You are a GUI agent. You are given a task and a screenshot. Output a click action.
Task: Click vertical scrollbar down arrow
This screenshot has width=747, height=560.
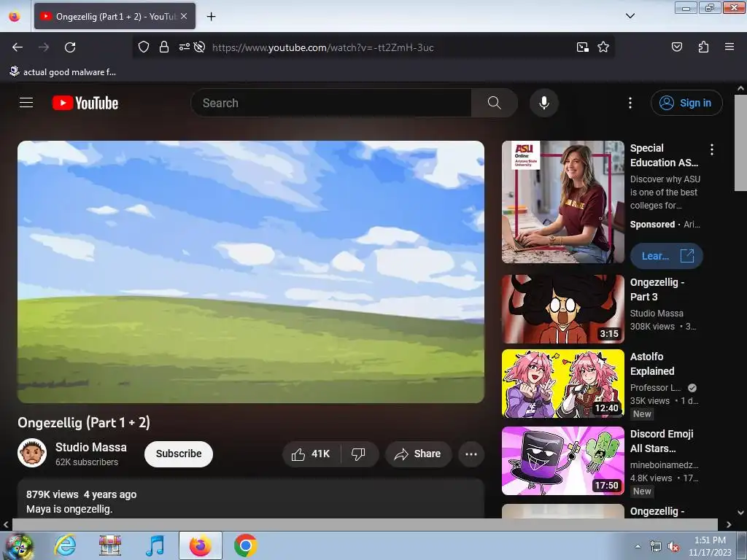pyautogui.click(x=740, y=513)
